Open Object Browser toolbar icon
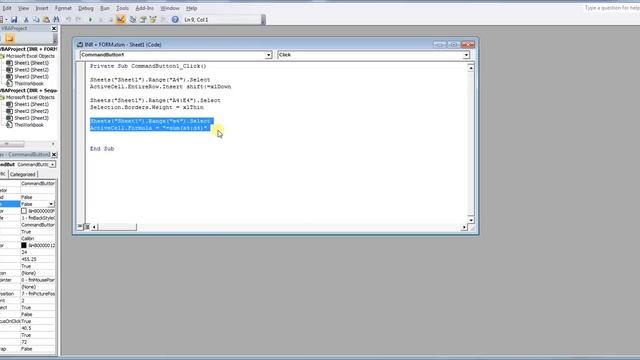Image resolution: width=640 pixels, height=360 pixels. [x=153, y=19]
